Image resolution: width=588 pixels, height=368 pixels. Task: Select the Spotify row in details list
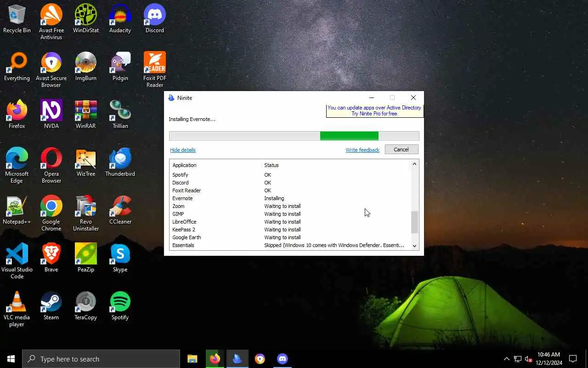pyautogui.click(x=289, y=175)
